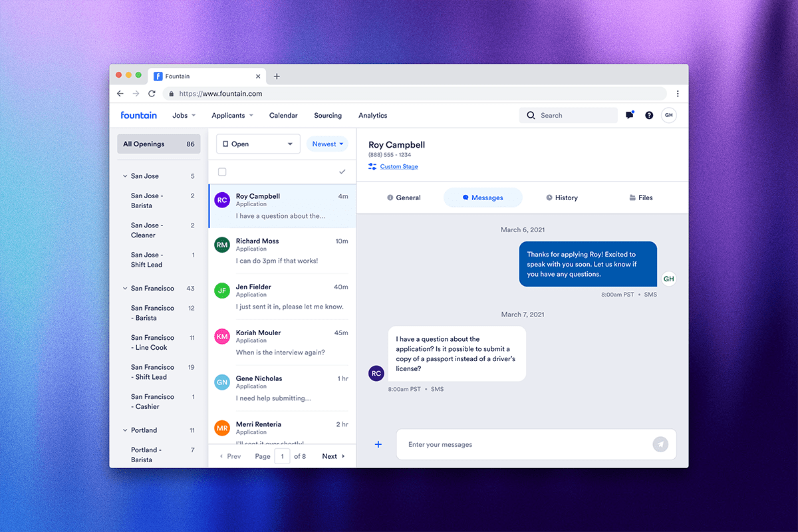Reload the page with browser refresh icon
798x532 pixels.
152,94
